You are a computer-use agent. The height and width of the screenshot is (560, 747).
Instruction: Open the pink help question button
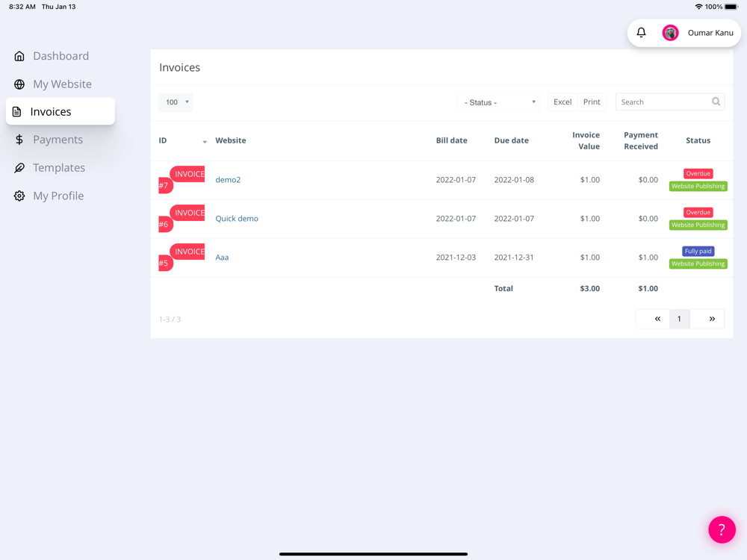click(x=722, y=529)
